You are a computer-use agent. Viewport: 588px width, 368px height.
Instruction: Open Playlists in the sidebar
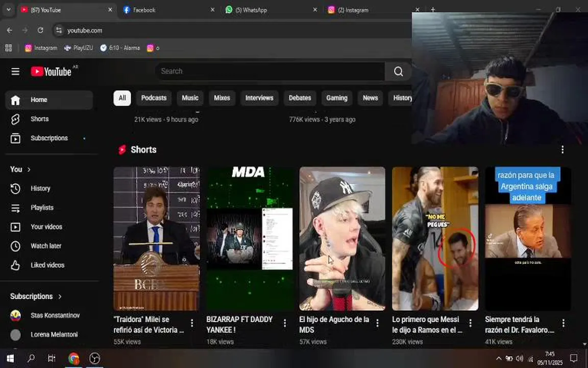pyautogui.click(x=49, y=208)
